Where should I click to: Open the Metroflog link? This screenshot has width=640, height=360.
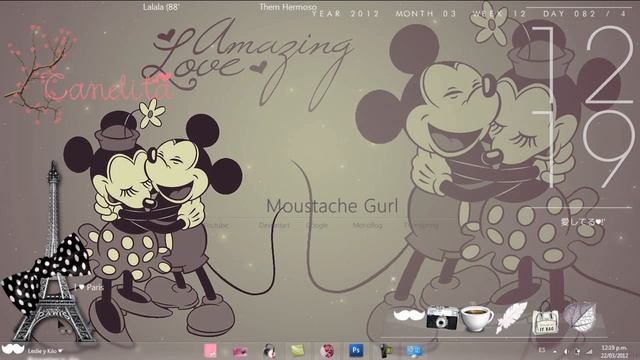coord(367,225)
